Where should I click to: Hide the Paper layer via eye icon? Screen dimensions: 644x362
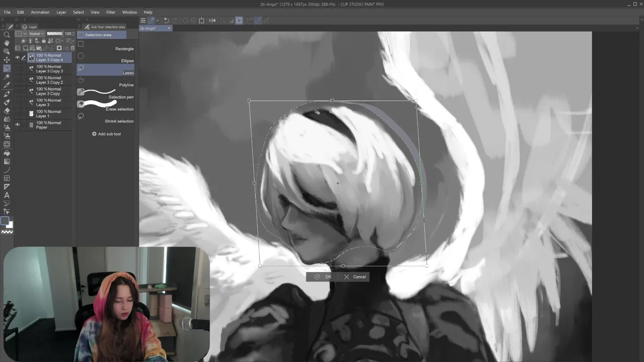pos(17,125)
